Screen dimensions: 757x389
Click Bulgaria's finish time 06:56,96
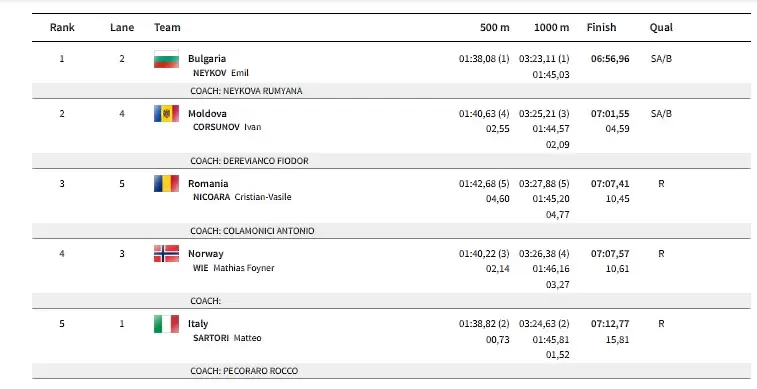610,59
